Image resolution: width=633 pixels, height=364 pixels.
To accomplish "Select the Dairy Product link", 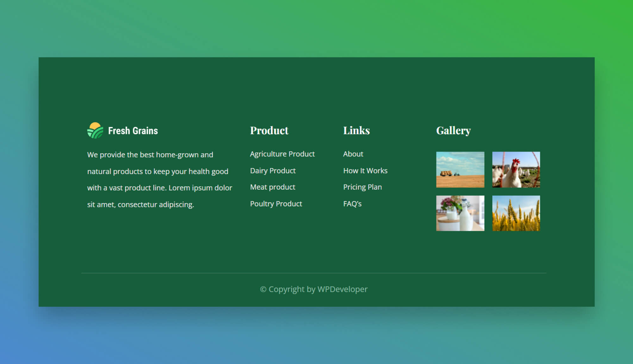I will pyautogui.click(x=273, y=170).
